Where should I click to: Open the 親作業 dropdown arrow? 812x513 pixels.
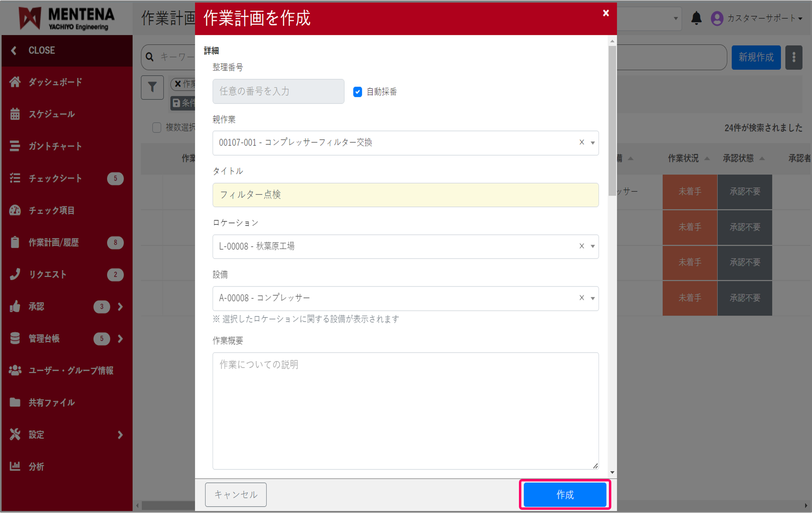coord(593,143)
